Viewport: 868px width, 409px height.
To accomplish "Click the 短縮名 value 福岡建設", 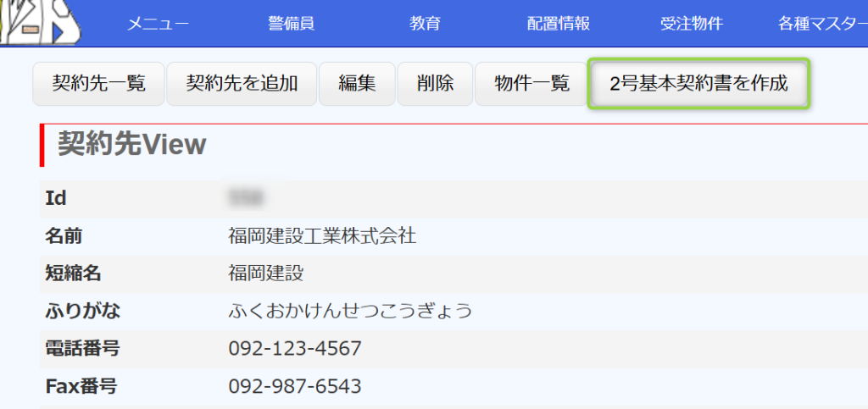I will coord(266,273).
